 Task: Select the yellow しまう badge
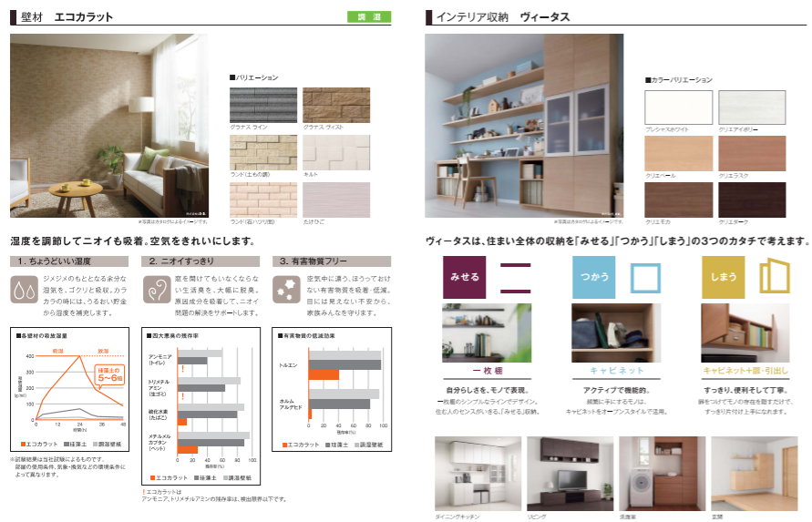pyautogui.click(x=724, y=277)
